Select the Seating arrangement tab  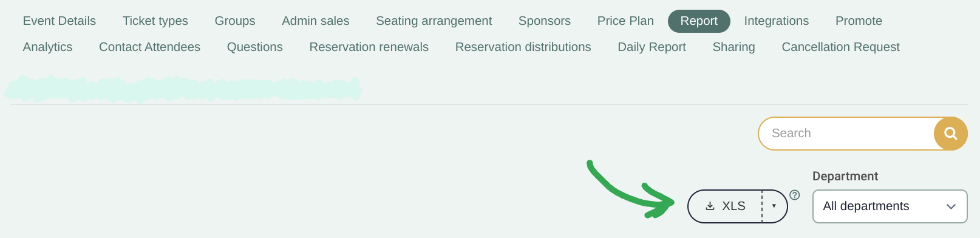(x=434, y=21)
